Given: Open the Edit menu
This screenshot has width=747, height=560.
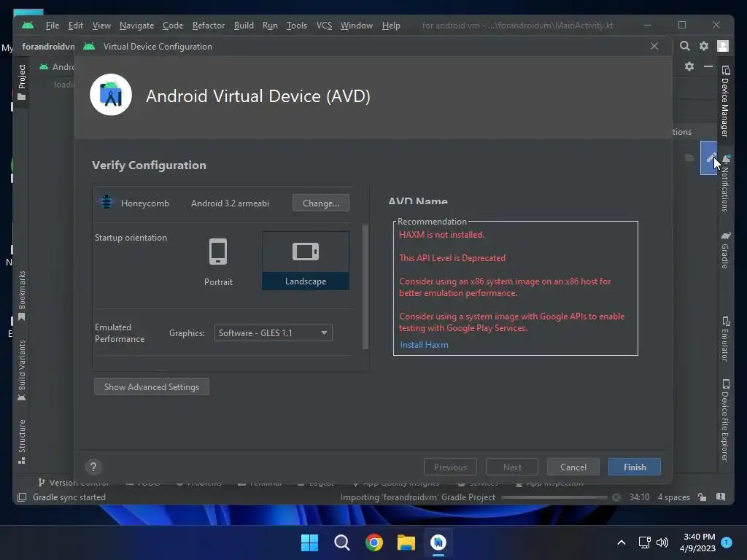Looking at the screenshot, I should pos(75,26).
